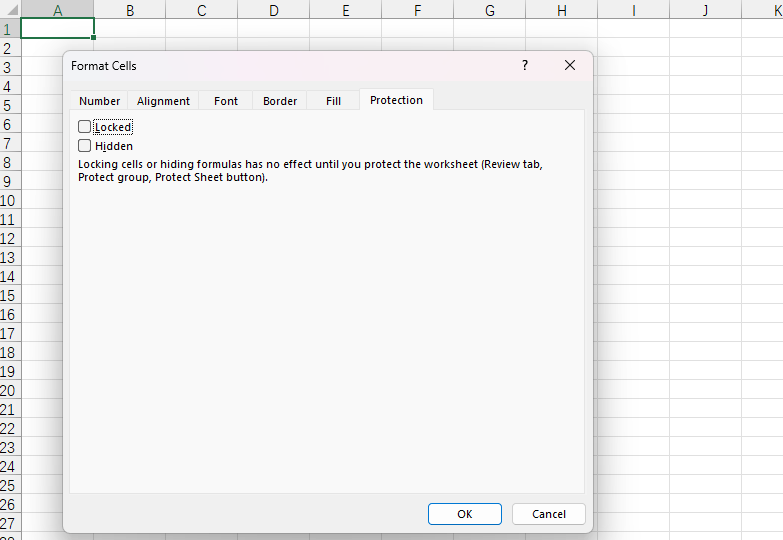Click cell J5 in the worksheet
The width and height of the screenshot is (783, 540).
click(706, 105)
